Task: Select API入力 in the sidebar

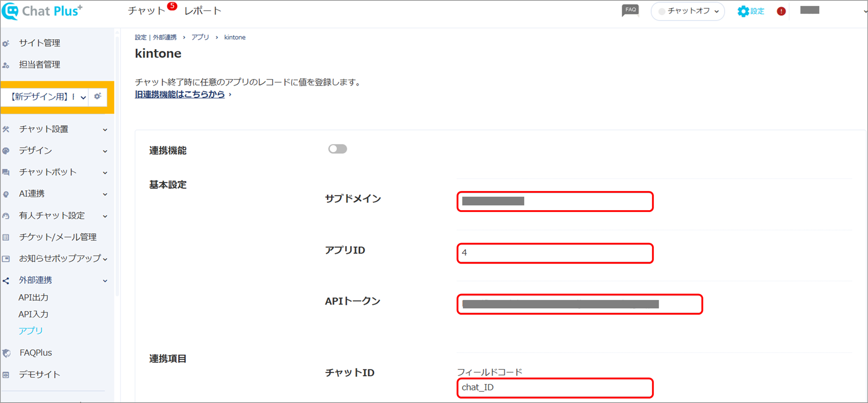Action: tap(33, 314)
